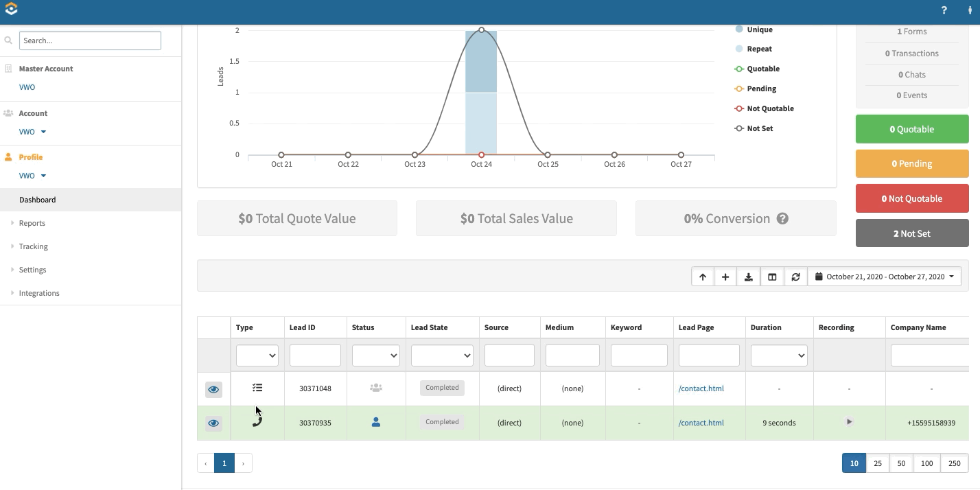Click the Company Name filter input
This screenshot has width=980, height=490.
coord(930,355)
